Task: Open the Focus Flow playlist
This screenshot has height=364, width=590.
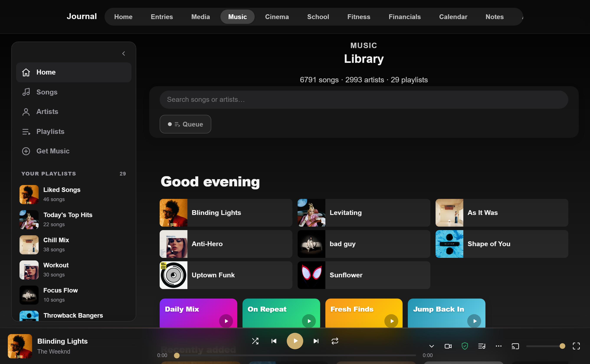Action: tap(74, 295)
